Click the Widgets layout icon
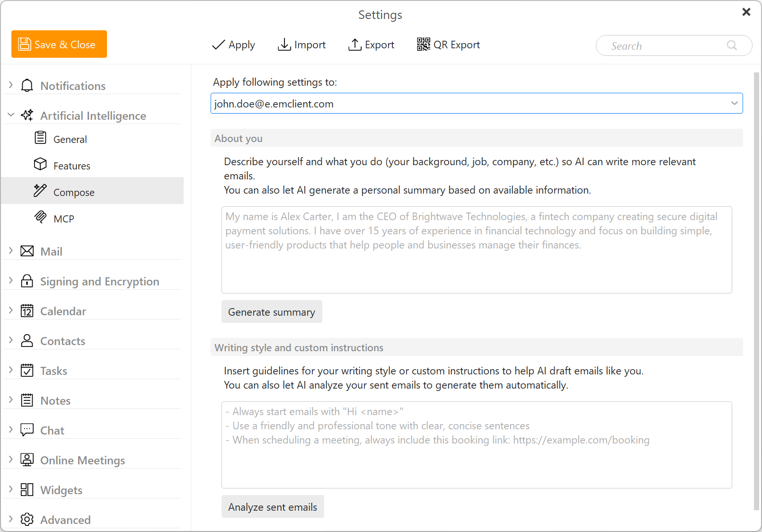Viewport: 762px width, 532px height. pyautogui.click(x=27, y=489)
